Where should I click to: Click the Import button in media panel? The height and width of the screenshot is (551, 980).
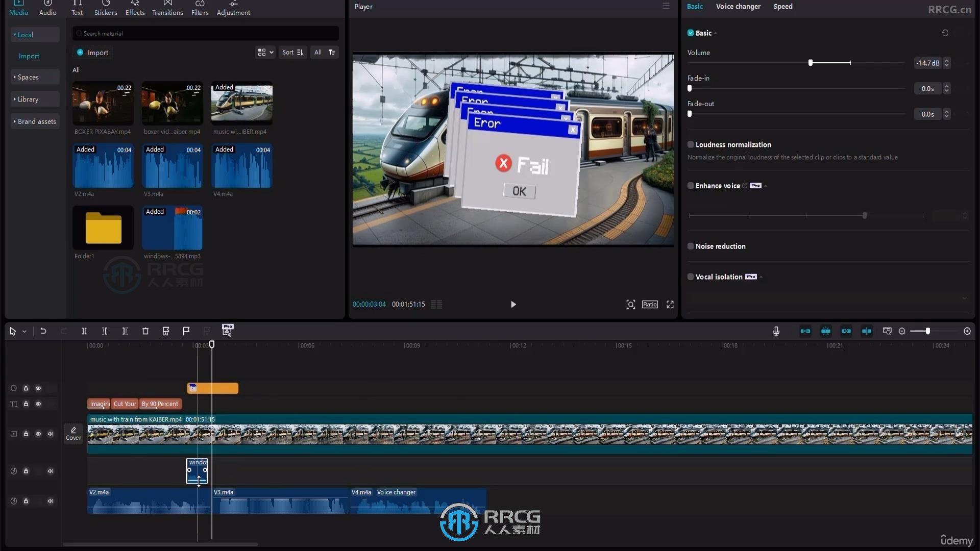(x=97, y=52)
